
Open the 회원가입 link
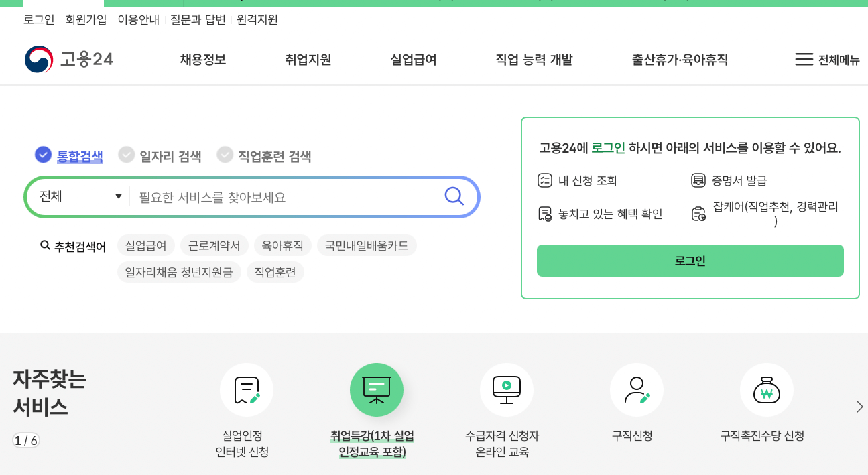point(85,19)
